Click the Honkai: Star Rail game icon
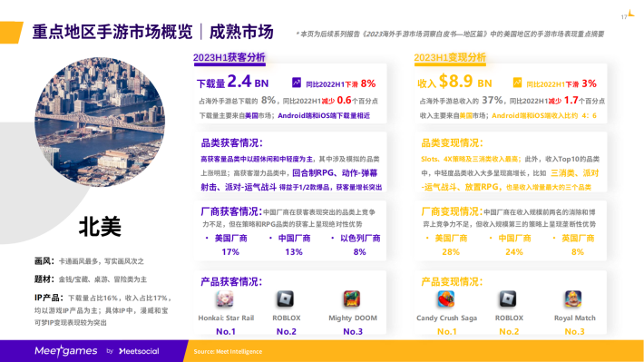The height and width of the screenshot is (362, 644). click(x=225, y=299)
